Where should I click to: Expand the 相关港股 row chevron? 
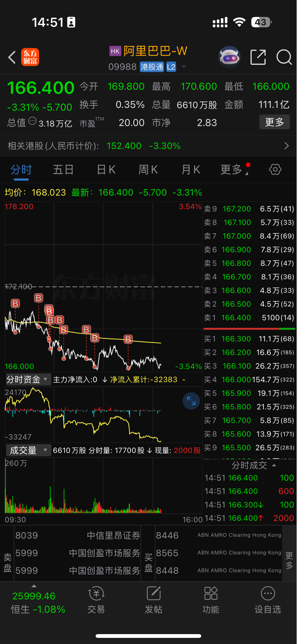286,146
